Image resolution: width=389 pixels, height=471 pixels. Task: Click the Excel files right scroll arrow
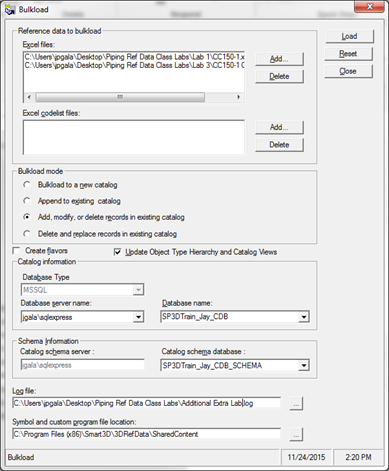[238, 97]
